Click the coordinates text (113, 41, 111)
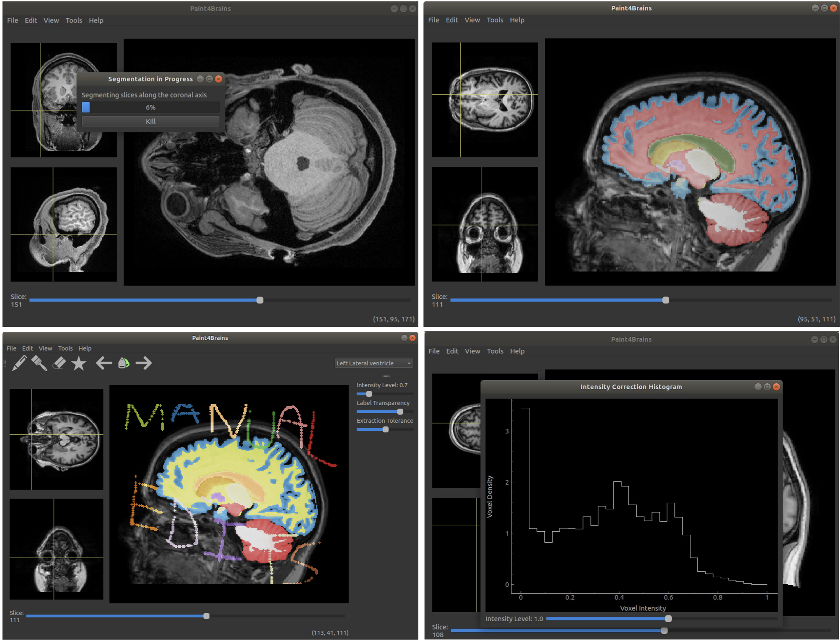 (330, 633)
